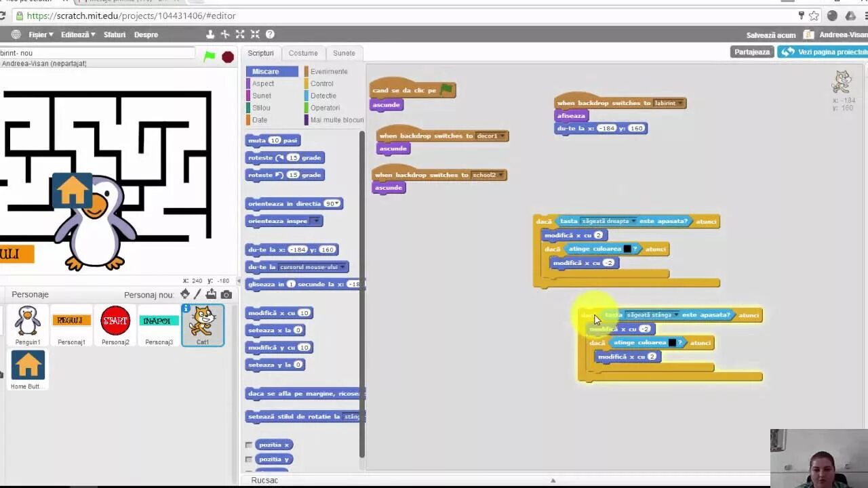Select the Delete scissors tool
The width and height of the screenshot is (868, 488).
tap(225, 34)
